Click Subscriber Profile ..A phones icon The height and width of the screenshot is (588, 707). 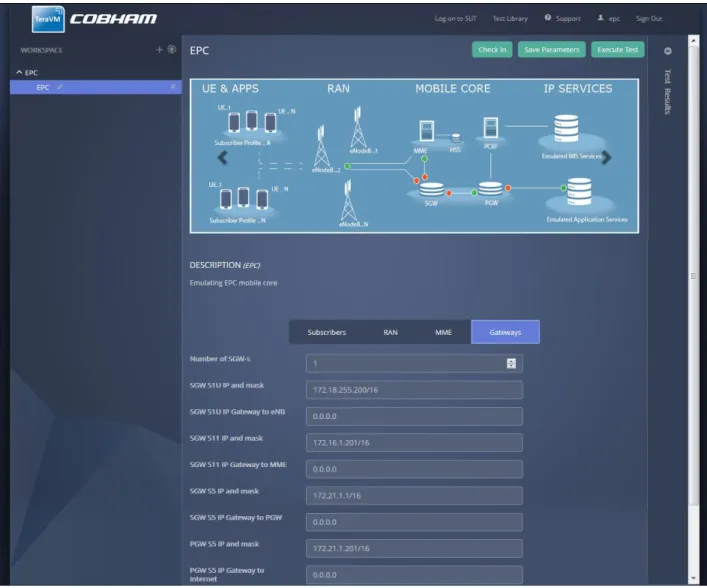[252, 121]
